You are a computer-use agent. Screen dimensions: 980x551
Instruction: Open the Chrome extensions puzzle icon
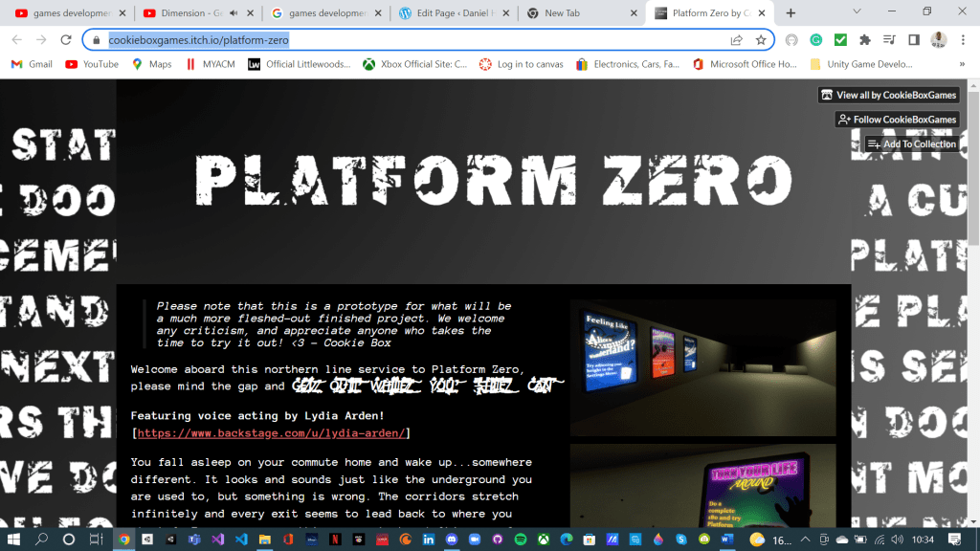point(865,40)
